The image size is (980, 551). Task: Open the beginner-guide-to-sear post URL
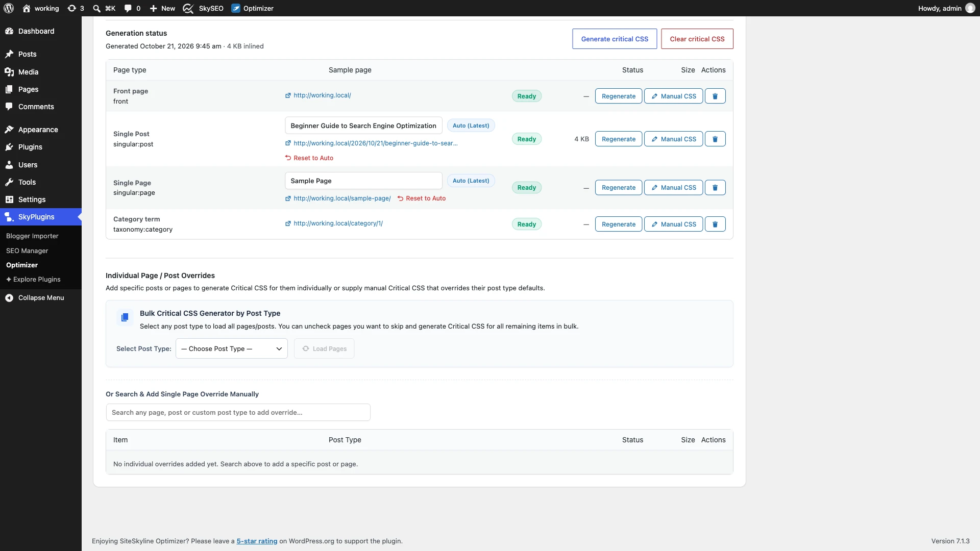point(376,143)
